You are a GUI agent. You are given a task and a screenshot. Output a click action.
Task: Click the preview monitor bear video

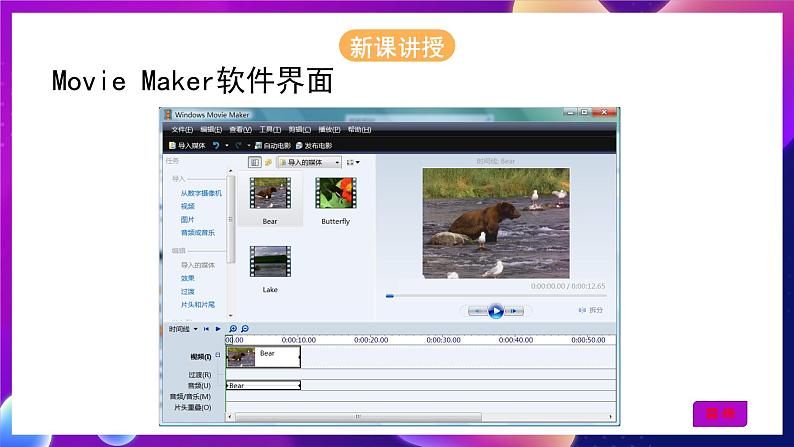tap(496, 223)
